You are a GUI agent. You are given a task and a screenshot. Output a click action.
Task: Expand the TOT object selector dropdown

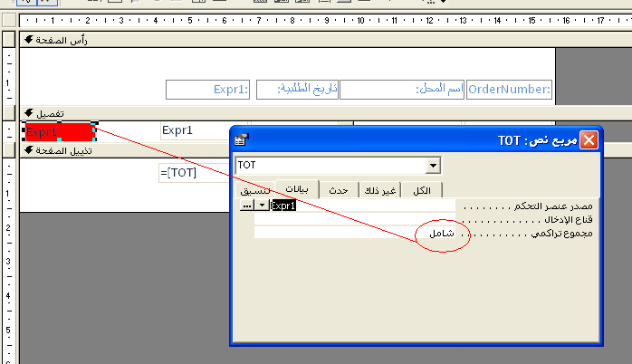tap(433, 166)
